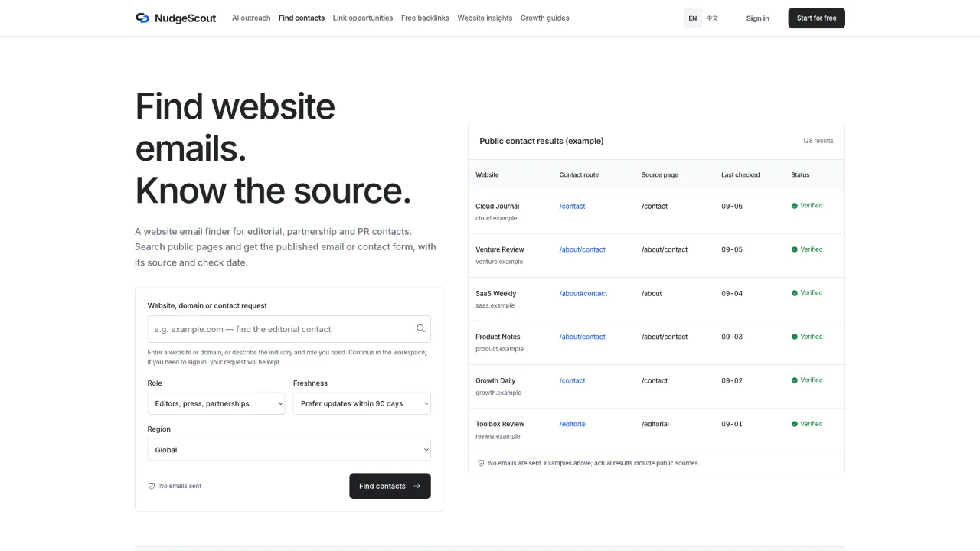This screenshot has width=980, height=551.
Task: Open Growth Daily /contact route link
Action: point(573,381)
